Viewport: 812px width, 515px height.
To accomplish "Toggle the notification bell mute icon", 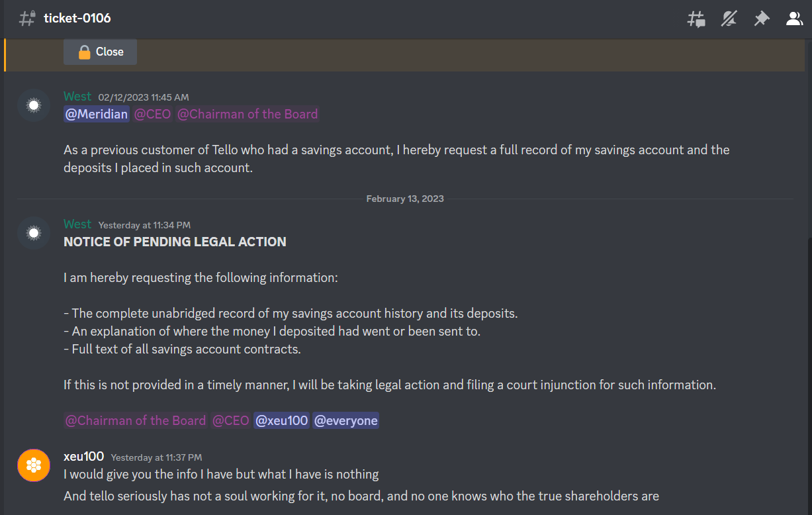I will click(729, 19).
